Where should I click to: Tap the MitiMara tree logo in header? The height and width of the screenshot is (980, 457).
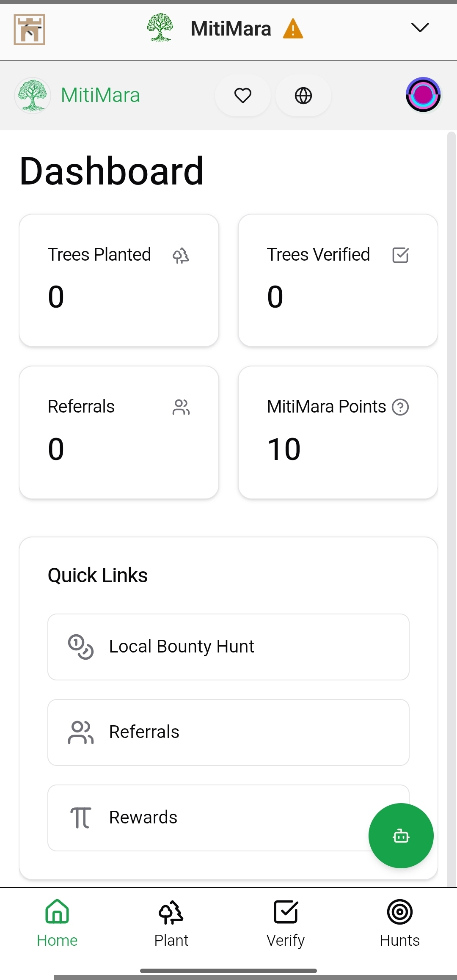click(33, 96)
